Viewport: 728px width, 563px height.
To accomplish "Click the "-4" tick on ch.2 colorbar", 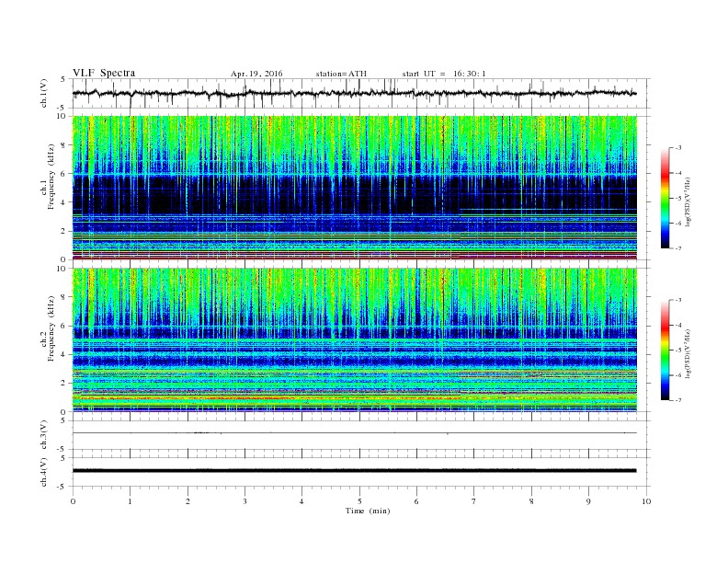I will (678, 325).
